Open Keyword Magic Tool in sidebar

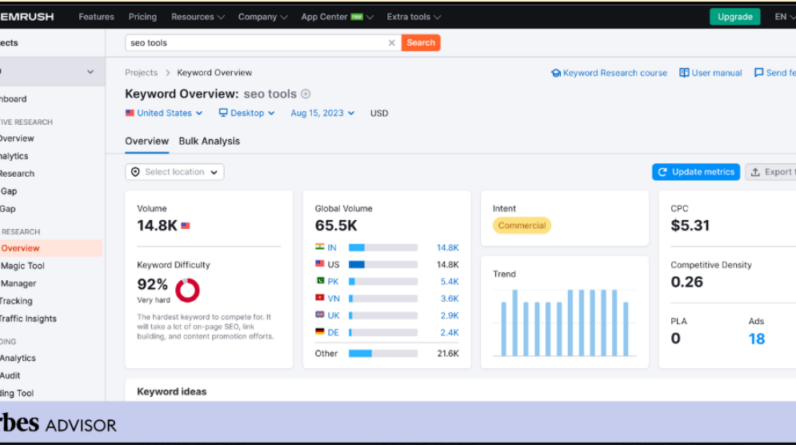click(22, 266)
